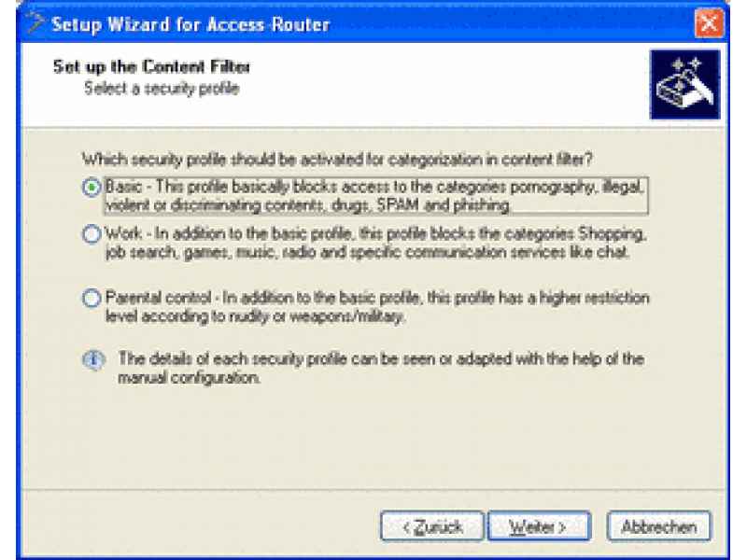Viewport: 747px width, 560px height.
Task: Click the wand icon in the title bar
Action: [35, 22]
